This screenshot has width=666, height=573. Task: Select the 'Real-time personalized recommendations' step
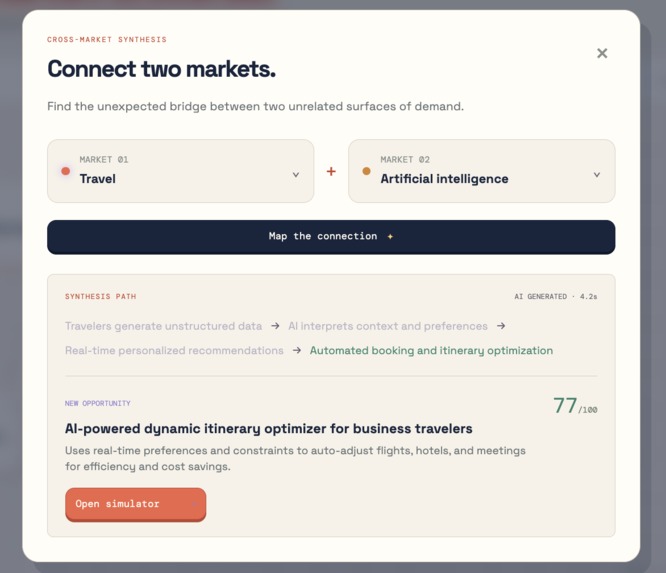[174, 350]
